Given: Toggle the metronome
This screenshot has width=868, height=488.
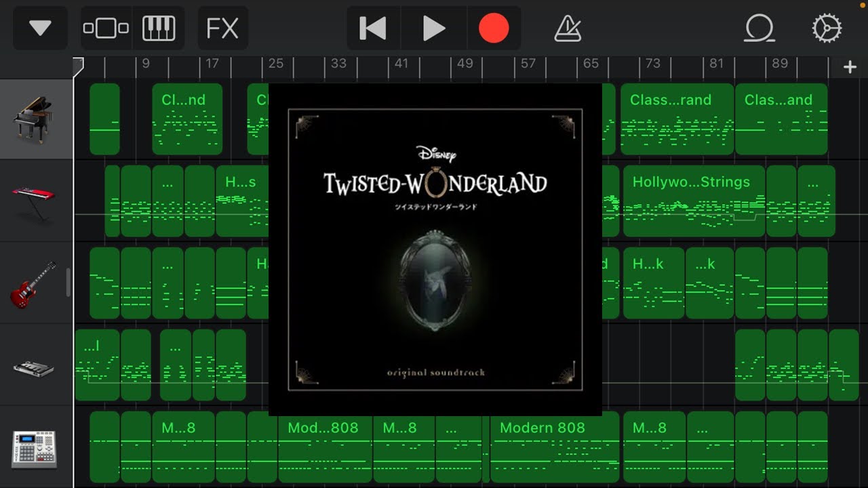Looking at the screenshot, I should tap(568, 28).
